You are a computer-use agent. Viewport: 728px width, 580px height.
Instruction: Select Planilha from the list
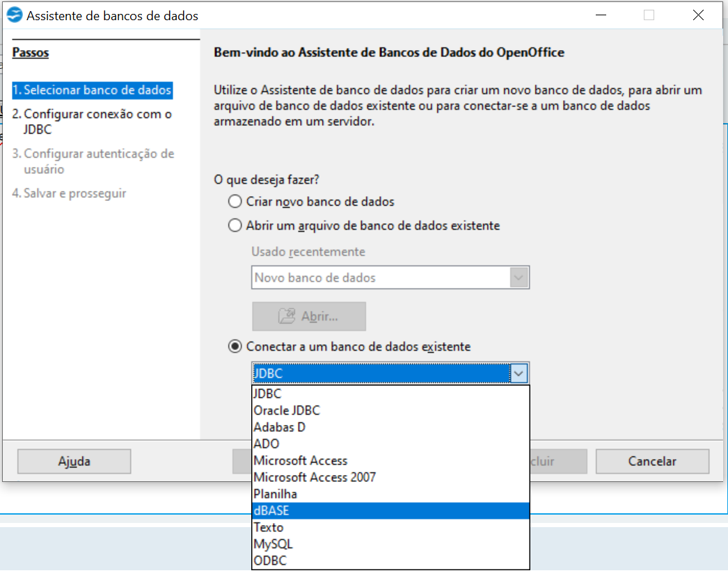tap(390, 494)
